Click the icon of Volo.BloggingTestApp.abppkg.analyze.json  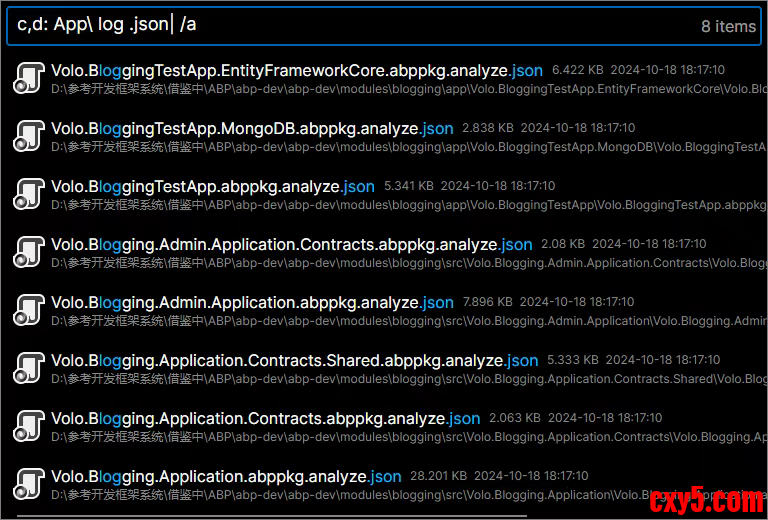28,194
